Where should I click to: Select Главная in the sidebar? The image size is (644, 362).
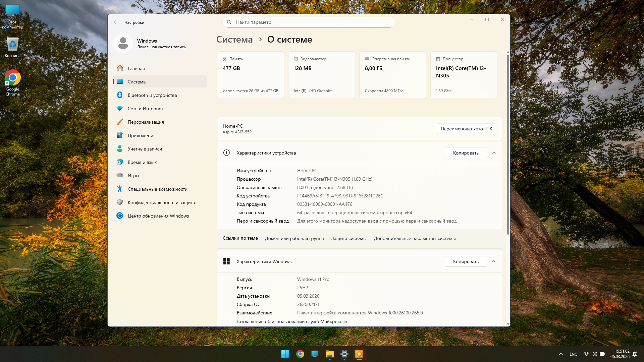point(136,68)
